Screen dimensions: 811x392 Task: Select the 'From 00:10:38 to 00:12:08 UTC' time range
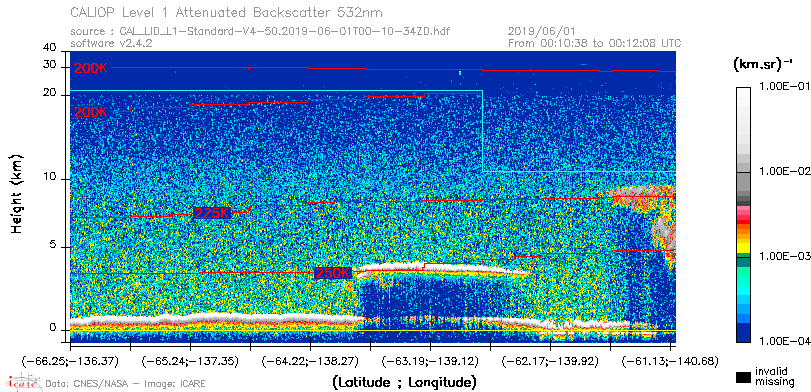[x=595, y=43]
